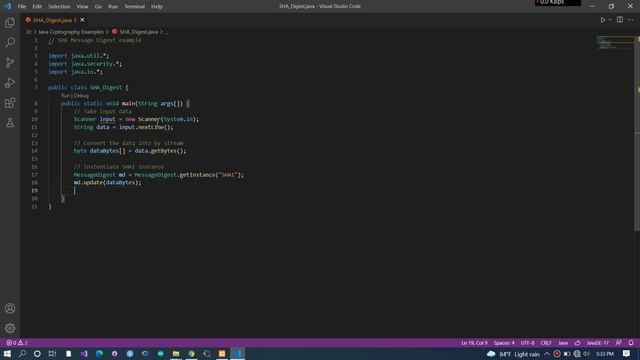Open the Edit menu

[x=37, y=6]
